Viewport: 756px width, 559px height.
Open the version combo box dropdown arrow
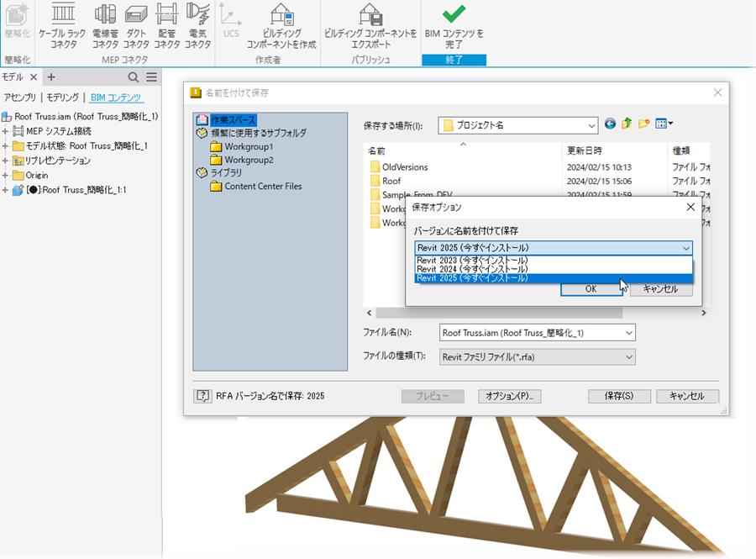pos(685,248)
